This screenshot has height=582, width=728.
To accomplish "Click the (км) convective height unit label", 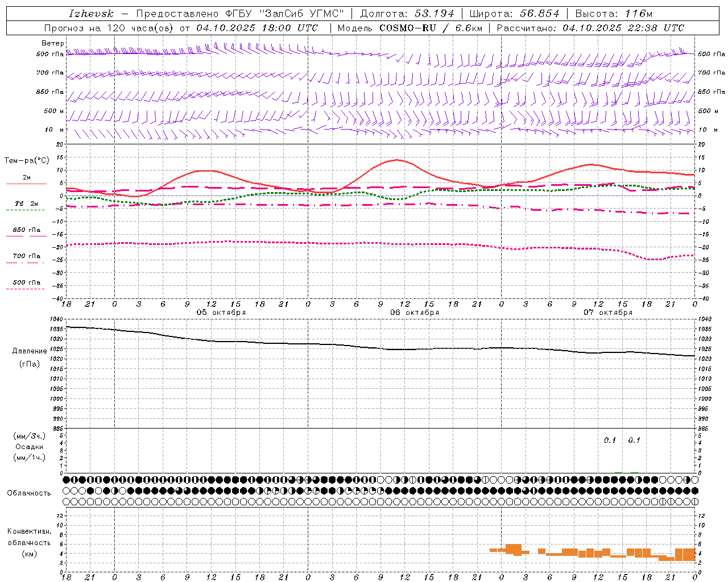I will pos(29,554).
